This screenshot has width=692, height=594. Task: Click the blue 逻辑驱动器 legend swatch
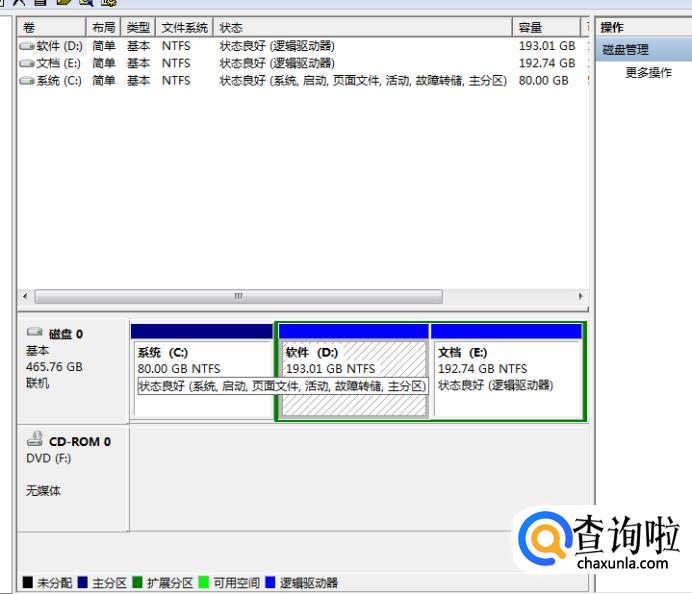(270, 583)
